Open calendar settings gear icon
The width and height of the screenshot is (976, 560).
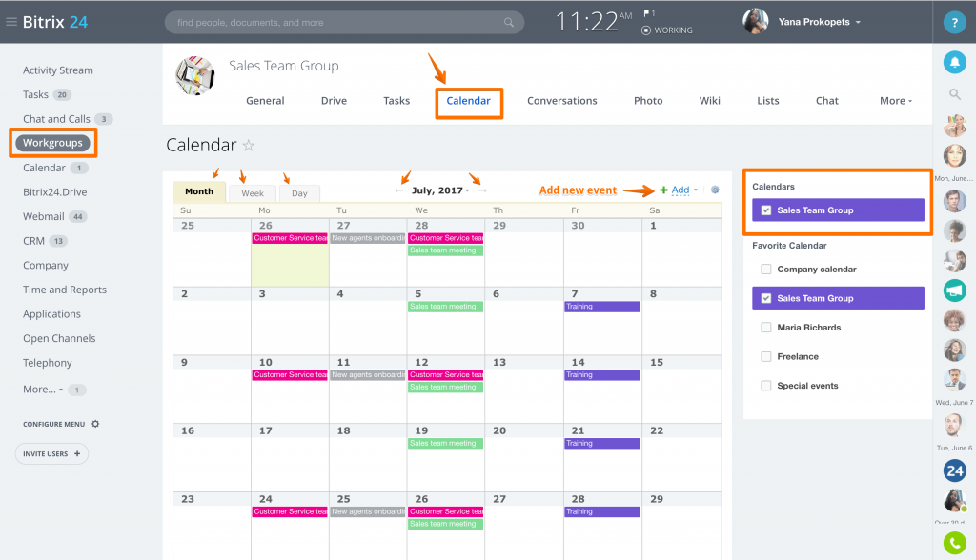point(715,190)
